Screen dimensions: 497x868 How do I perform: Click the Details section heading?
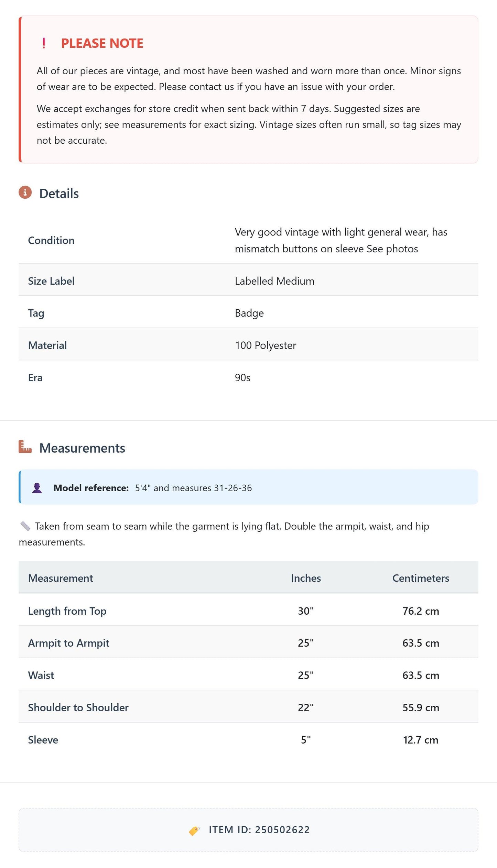point(59,194)
